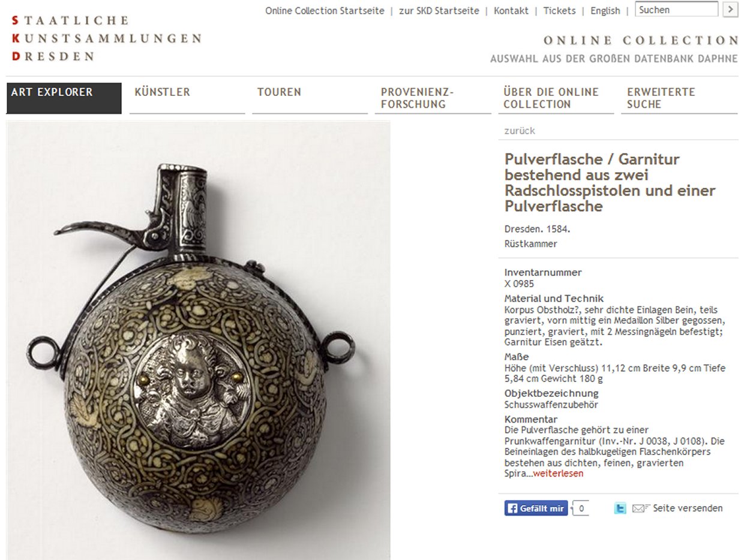The image size is (750, 560).
Task: Open the Art Explorer tab
Action: (64, 98)
